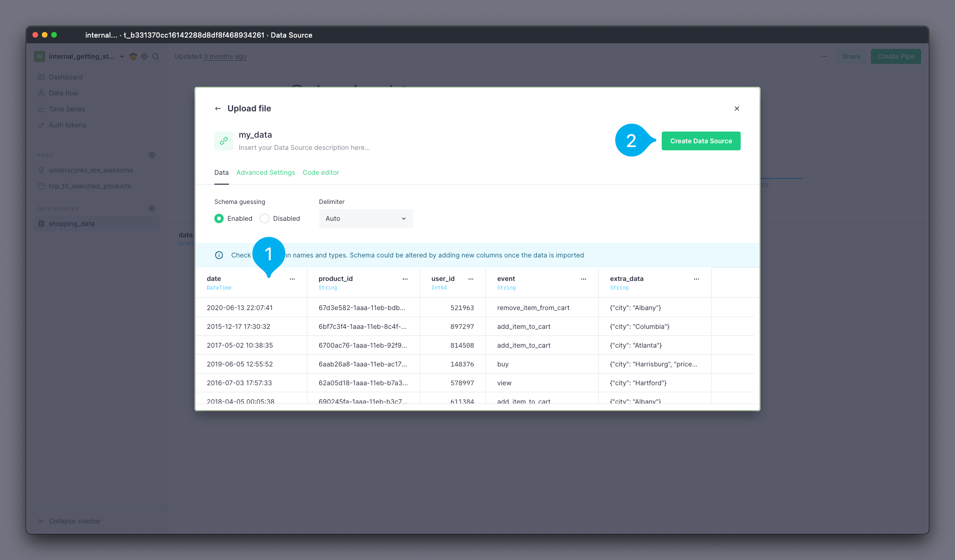Viewport: 955px width, 560px height.
Task: Open search in the sidebar header
Action: coord(156,56)
